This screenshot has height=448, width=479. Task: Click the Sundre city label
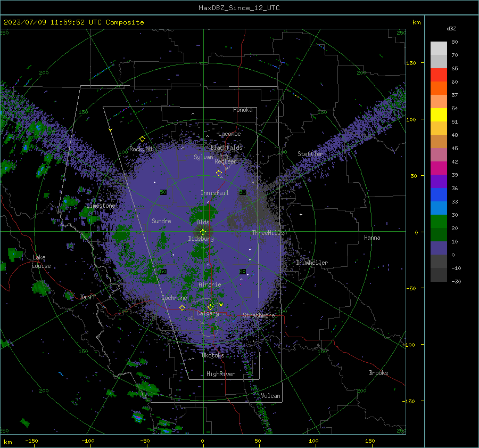(161, 221)
